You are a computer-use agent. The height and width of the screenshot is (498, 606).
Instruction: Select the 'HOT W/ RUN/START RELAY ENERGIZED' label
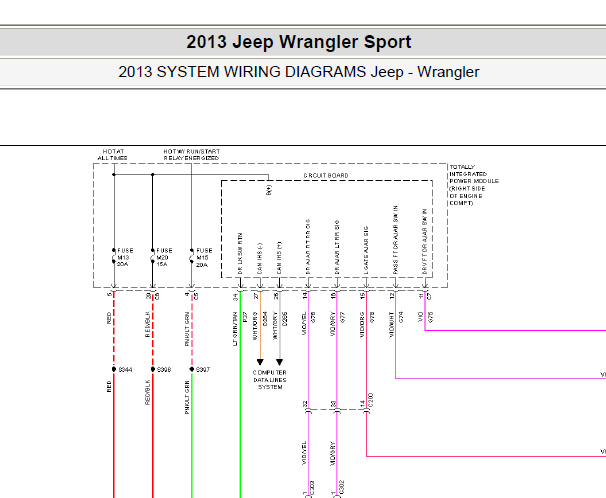(x=192, y=155)
